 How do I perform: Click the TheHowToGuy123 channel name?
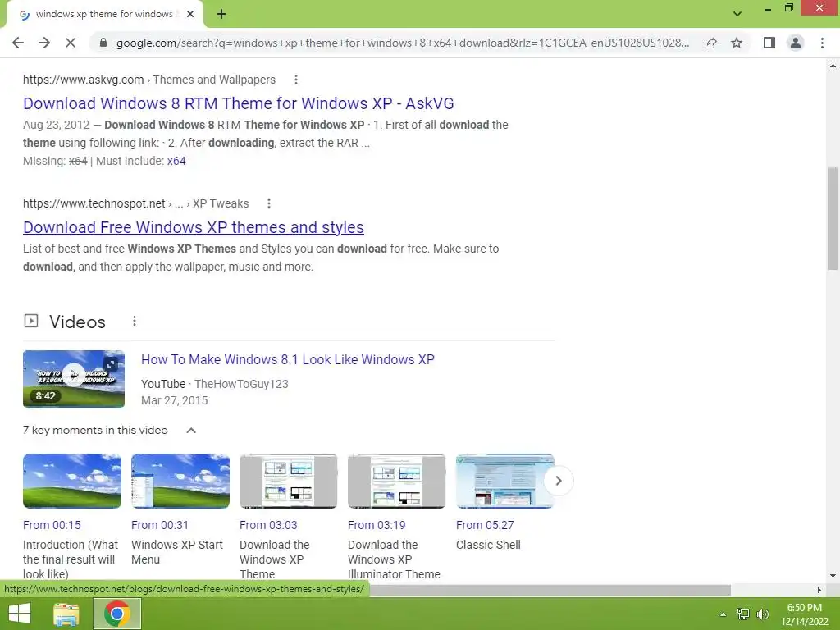(x=241, y=384)
